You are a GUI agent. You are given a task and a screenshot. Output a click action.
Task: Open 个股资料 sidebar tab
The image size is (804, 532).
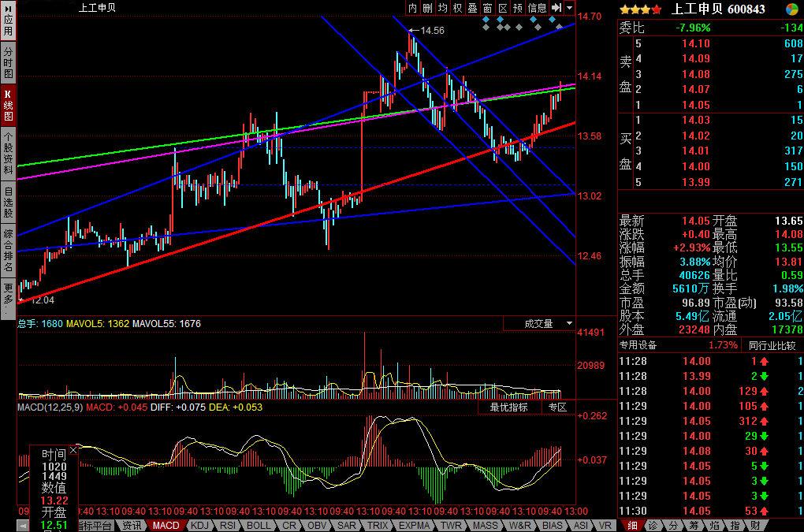coord(8,154)
